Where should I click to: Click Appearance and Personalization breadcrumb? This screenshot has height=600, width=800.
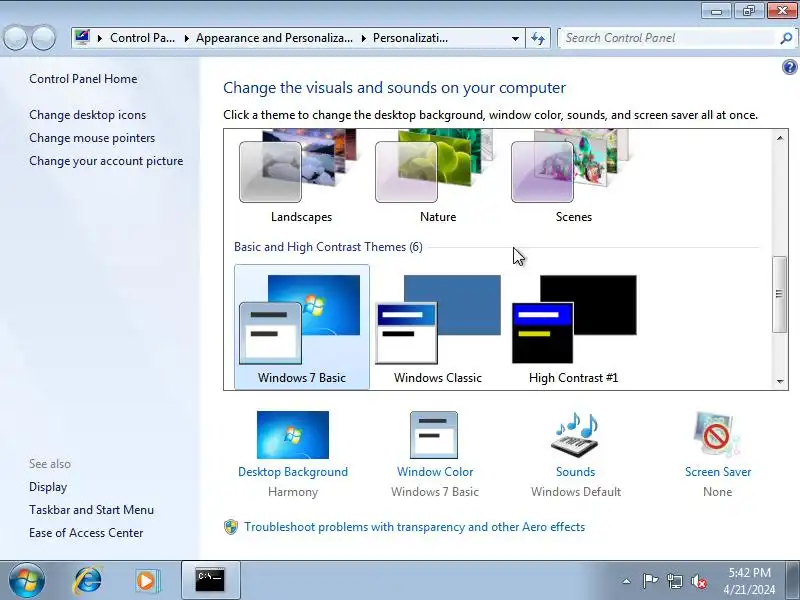[274, 38]
